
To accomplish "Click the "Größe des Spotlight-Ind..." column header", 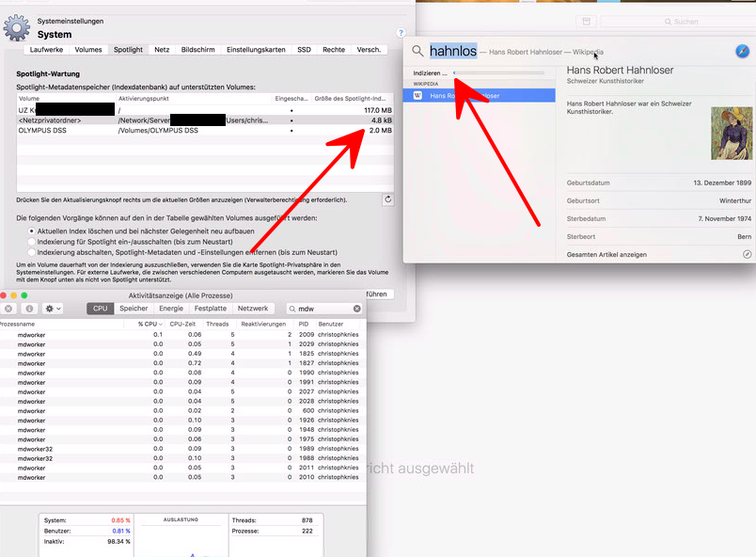I will [353, 99].
